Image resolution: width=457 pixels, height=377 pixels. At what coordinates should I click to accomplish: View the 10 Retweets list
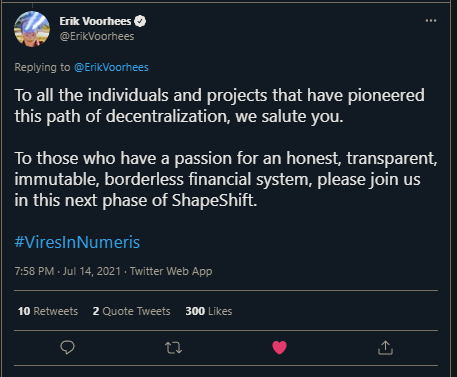coord(48,311)
